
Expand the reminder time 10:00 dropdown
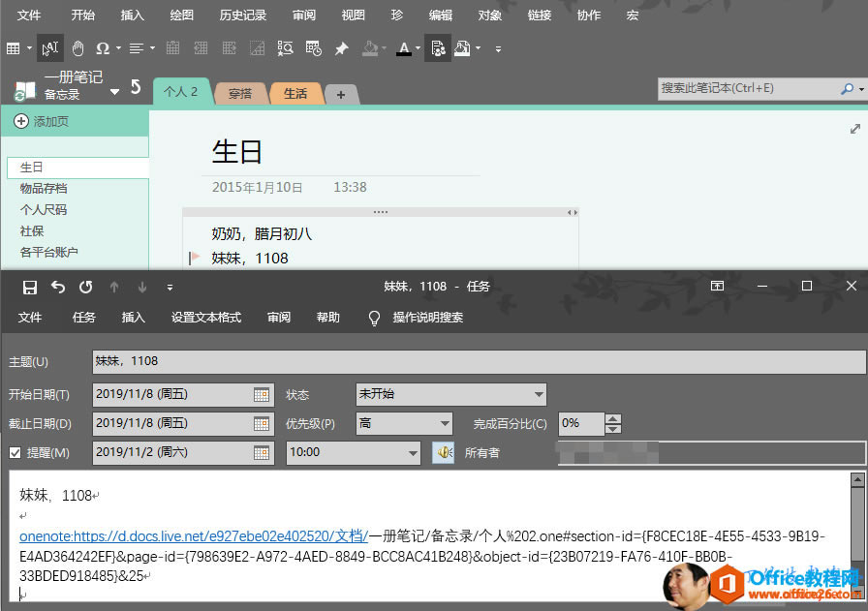click(x=413, y=452)
